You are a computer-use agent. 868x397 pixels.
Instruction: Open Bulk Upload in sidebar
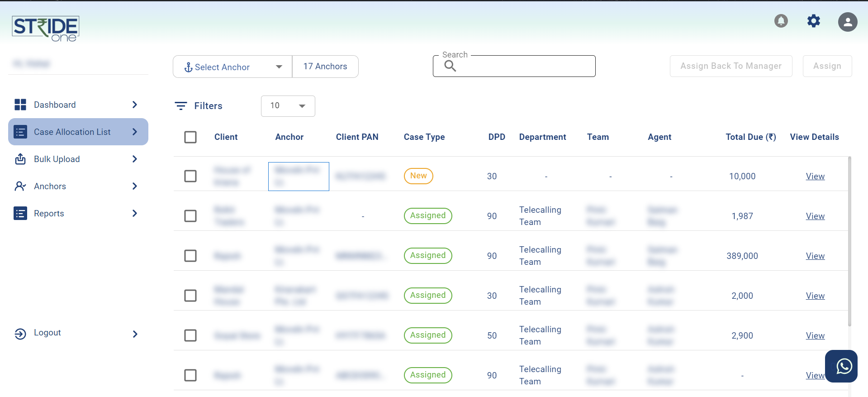78,159
